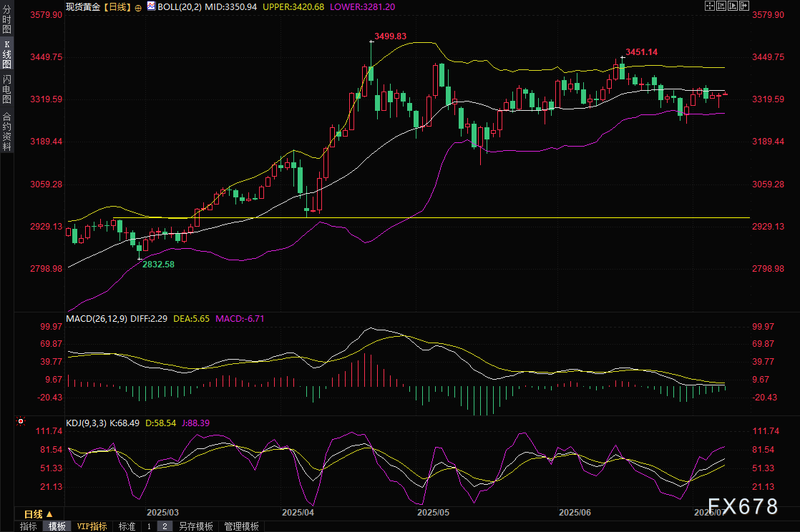Select template number 1
The height and width of the screenshot is (532, 800).
click(149, 526)
